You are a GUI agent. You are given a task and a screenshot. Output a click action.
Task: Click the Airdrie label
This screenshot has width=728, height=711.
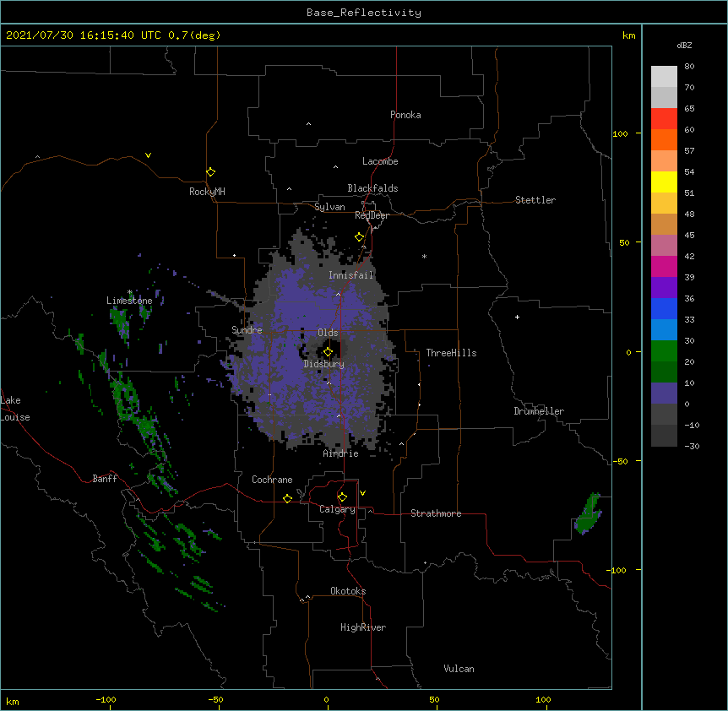coord(341,453)
